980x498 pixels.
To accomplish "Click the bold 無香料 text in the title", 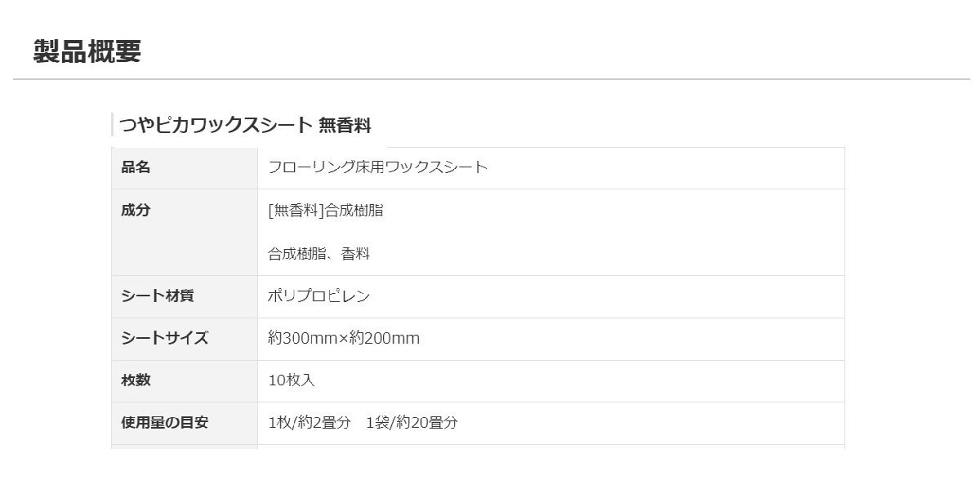I will coord(345,125).
